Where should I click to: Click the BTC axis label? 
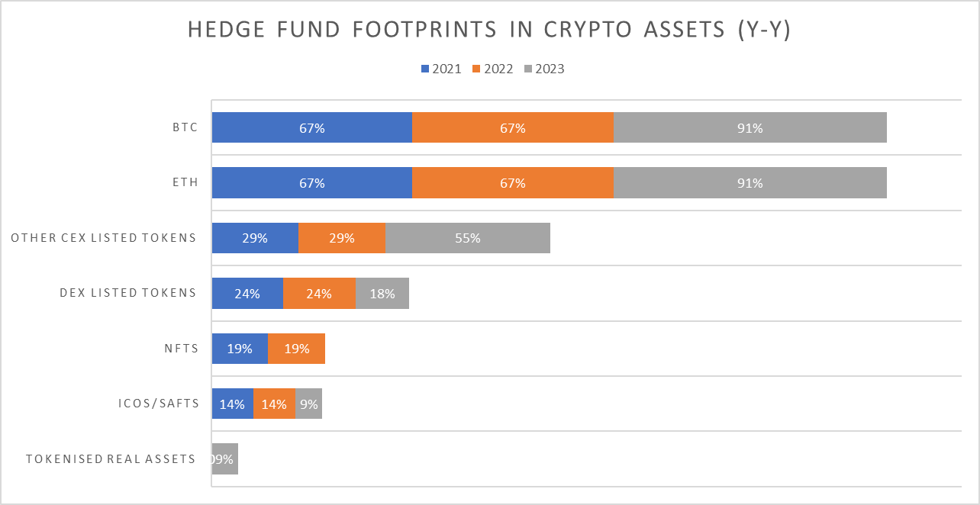coord(185,128)
